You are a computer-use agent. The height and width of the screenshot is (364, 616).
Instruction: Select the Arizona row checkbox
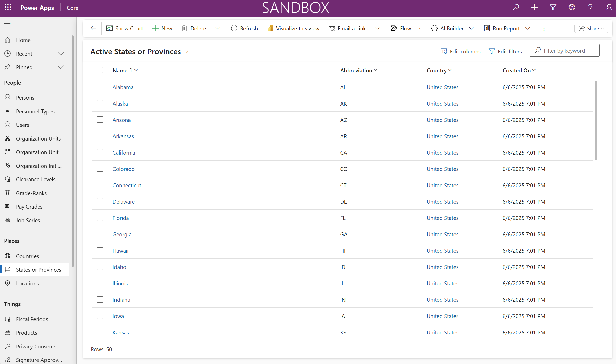100,120
